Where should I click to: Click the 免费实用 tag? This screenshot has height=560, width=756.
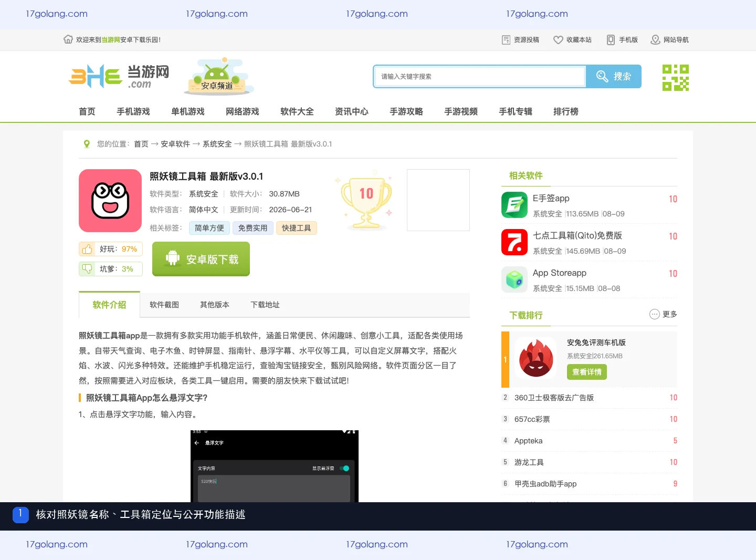click(253, 228)
